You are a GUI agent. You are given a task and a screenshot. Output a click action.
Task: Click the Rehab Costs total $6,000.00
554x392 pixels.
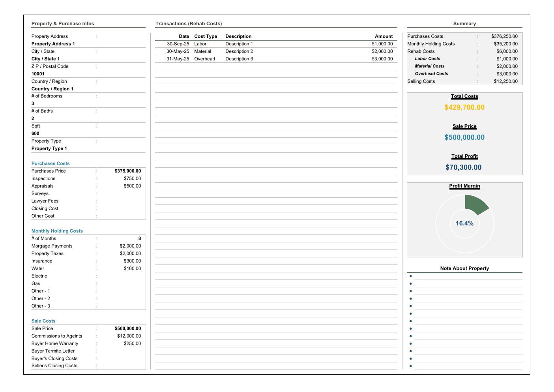[507, 51]
